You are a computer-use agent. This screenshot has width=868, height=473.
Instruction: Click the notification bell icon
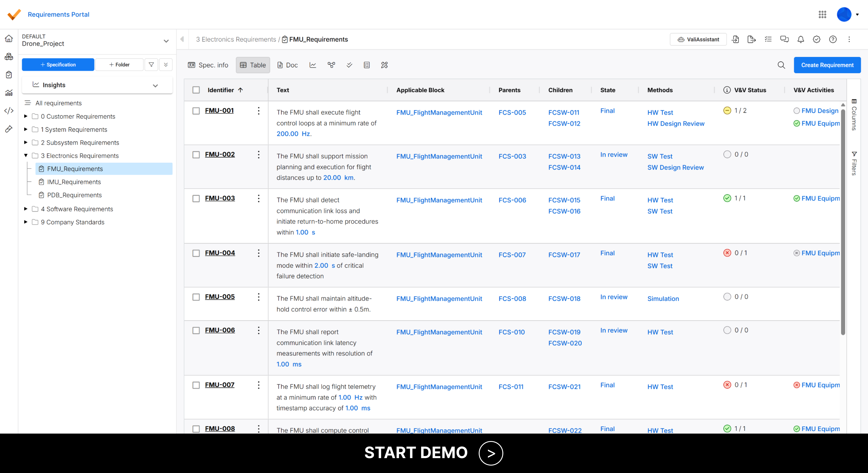(801, 39)
